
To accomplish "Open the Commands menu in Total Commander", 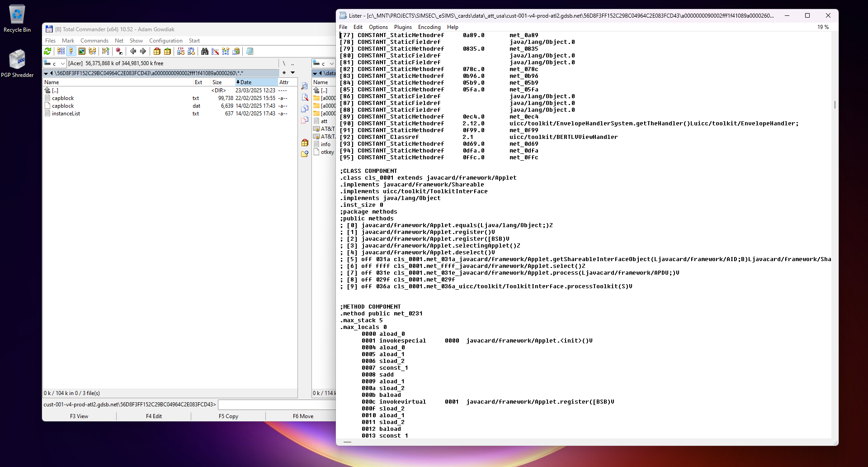I will [94, 41].
